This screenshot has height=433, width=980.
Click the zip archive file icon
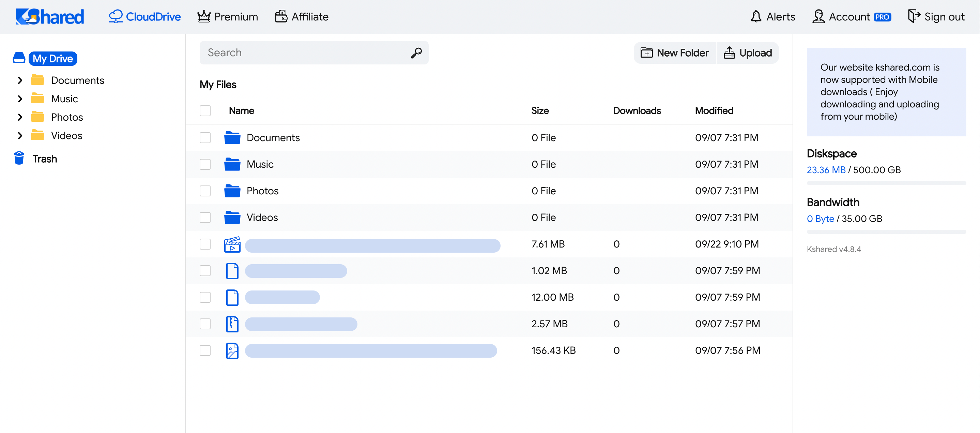coord(232,324)
